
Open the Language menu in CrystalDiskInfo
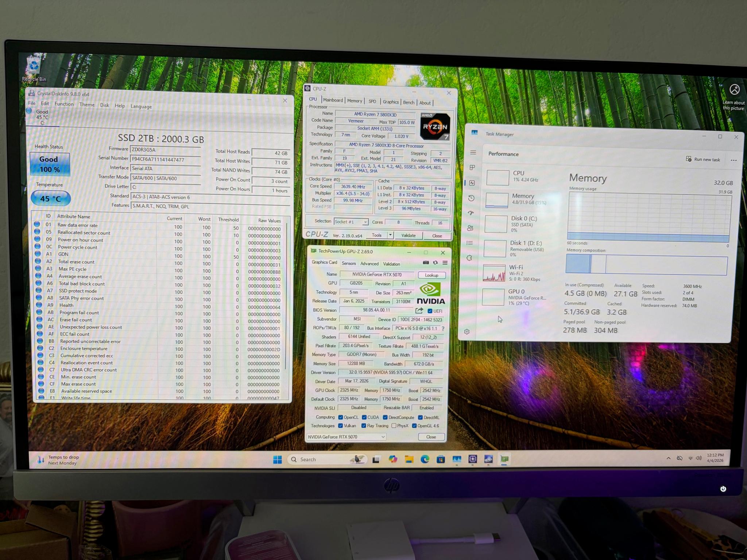click(x=141, y=107)
